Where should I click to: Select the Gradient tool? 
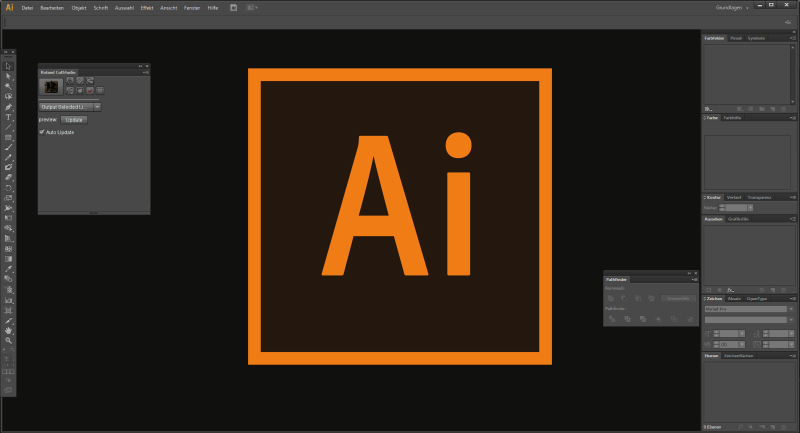coord(8,259)
